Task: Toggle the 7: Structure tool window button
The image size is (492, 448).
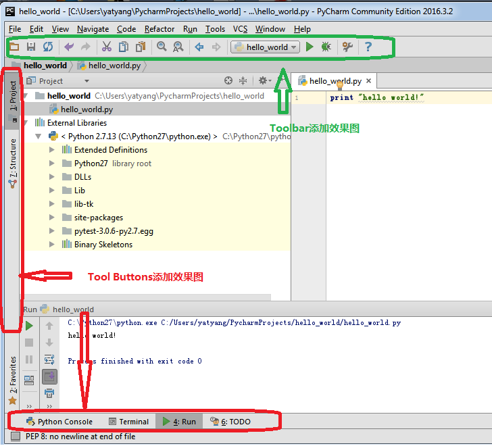Action: coord(13,163)
